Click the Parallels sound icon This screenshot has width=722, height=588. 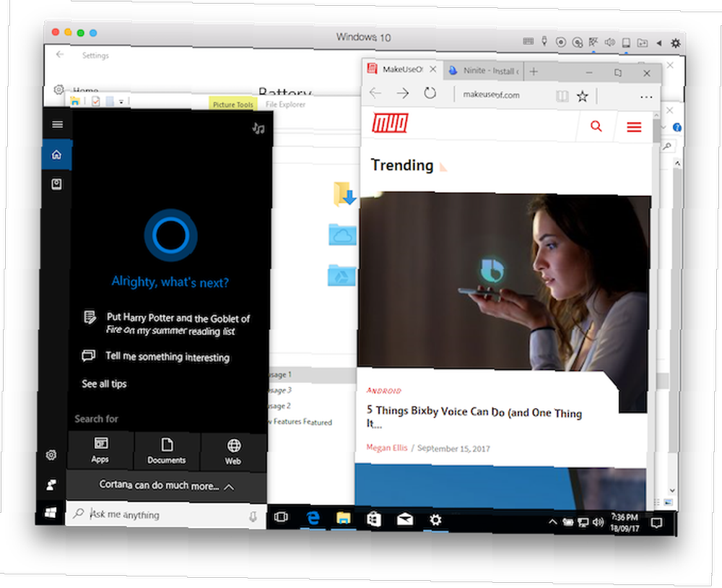coord(609,43)
